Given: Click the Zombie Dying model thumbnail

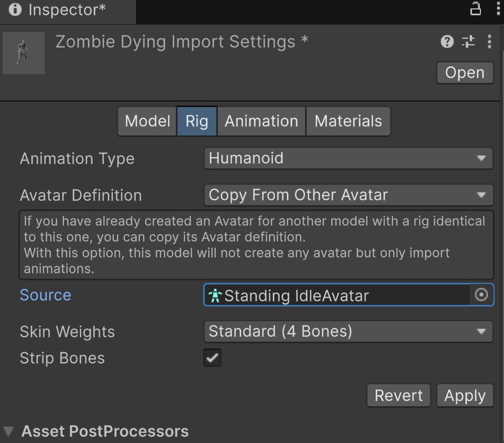Looking at the screenshot, I should point(24,52).
